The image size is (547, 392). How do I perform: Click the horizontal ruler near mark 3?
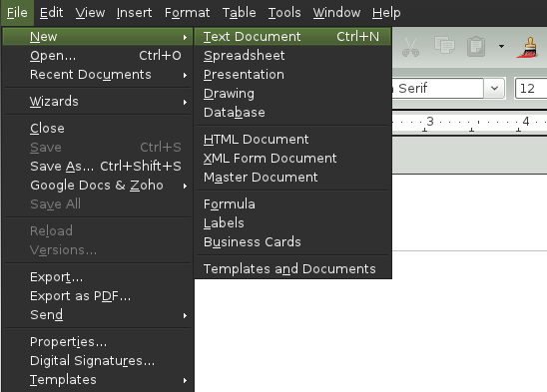pos(430,122)
